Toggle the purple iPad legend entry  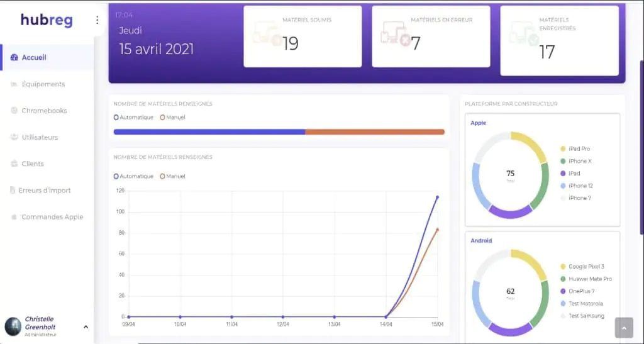coord(570,173)
